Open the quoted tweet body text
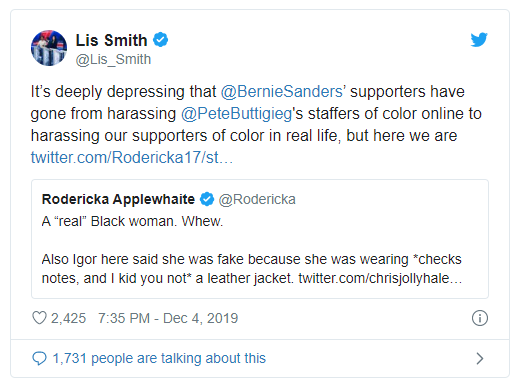Screen dimensions: 516x387 point(252,250)
